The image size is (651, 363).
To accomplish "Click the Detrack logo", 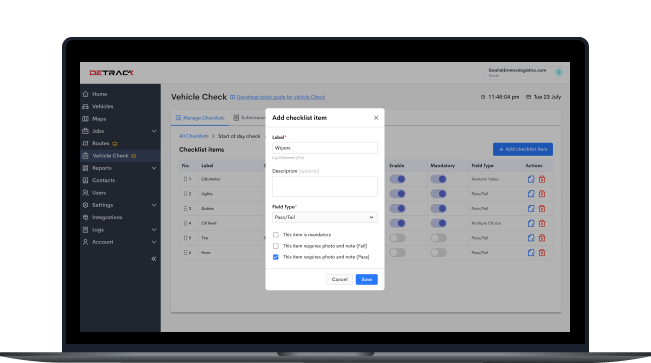I will [x=111, y=73].
